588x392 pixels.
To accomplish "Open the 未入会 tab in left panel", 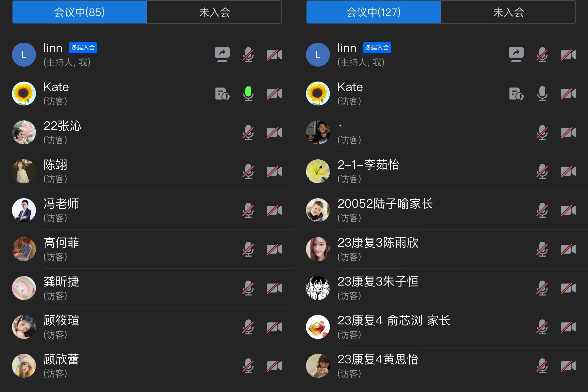I will tap(214, 12).
